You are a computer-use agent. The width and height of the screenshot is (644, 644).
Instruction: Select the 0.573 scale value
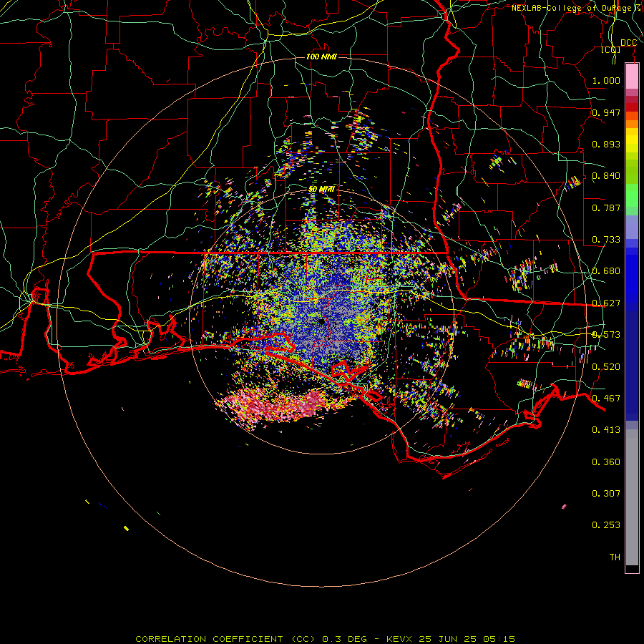pos(606,335)
